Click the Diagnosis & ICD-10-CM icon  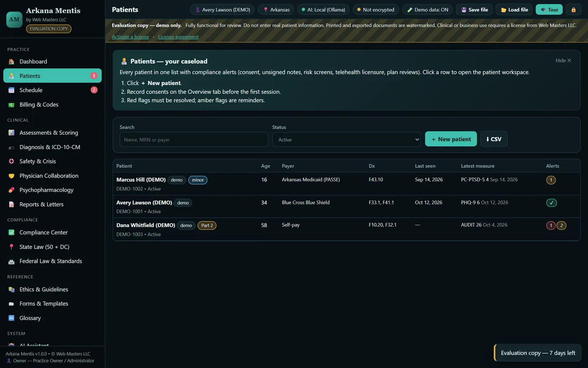pos(11,147)
